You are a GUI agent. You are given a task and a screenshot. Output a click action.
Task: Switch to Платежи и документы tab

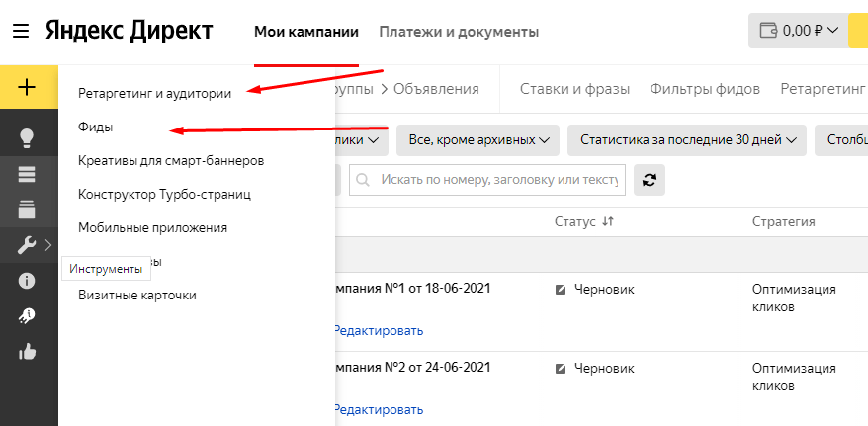(x=459, y=32)
